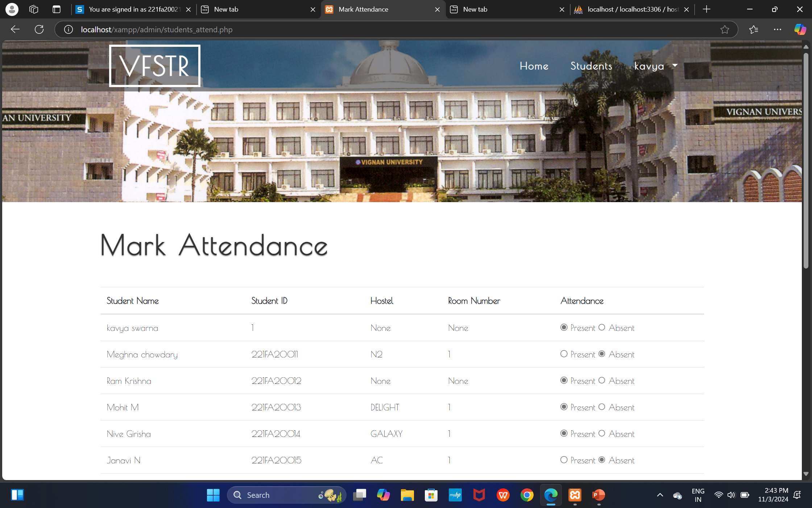This screenshot has width=812, height=508.
Task: Switch to the first New tab
Action: pos(258,9)
